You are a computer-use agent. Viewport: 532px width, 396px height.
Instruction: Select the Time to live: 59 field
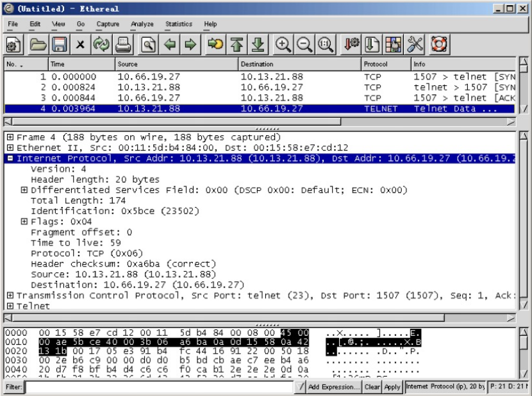click(76, 243)
